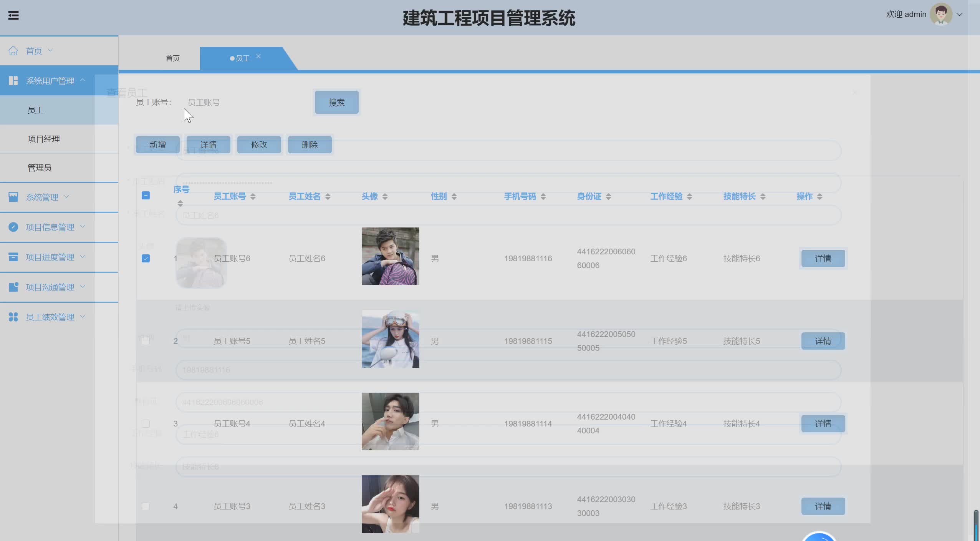Image resolution: width=980 pixels, height=541 pixels.
Task: Click the 项目进度管理 icon in sidebar
Action: [x=13, y=257]
